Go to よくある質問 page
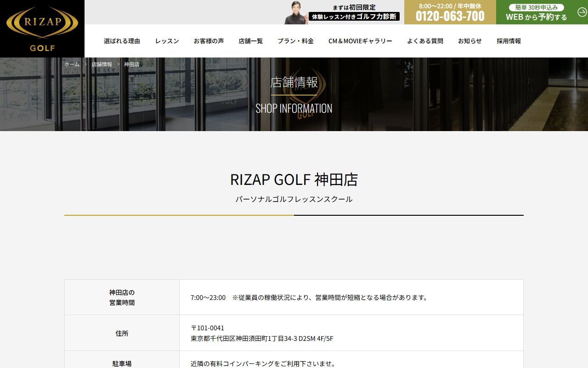588x368 pixels. (425, 41)
